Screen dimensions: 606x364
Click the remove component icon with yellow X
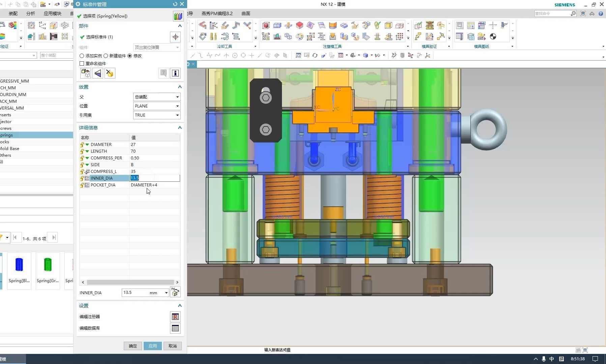coord(109,73)
